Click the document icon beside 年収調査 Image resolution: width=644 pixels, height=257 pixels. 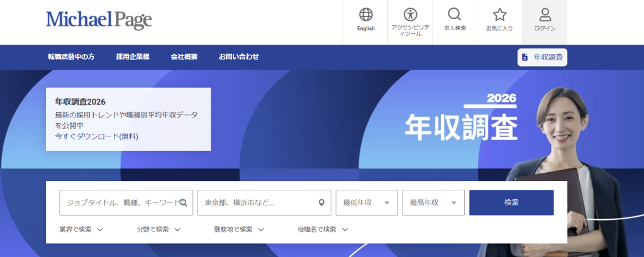[x=525, y=57]
